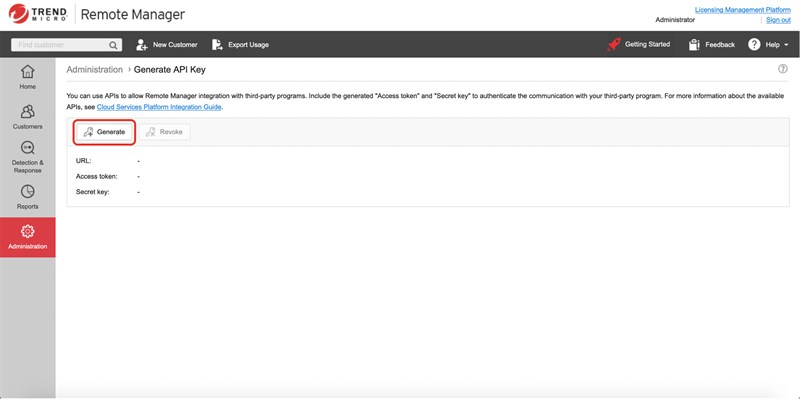Screen dimensions: 800x400
Task: Click the page help question mark icon
Action: pos(782,69)
